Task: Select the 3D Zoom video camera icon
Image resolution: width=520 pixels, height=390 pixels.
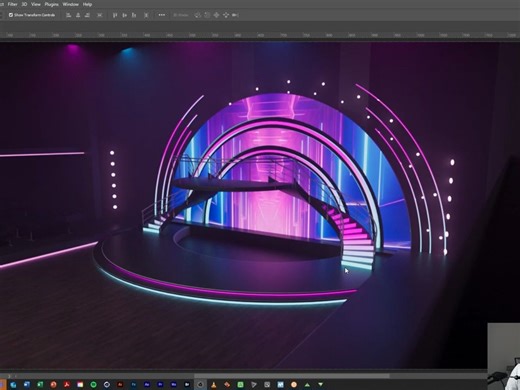Action: coord(235,15)
